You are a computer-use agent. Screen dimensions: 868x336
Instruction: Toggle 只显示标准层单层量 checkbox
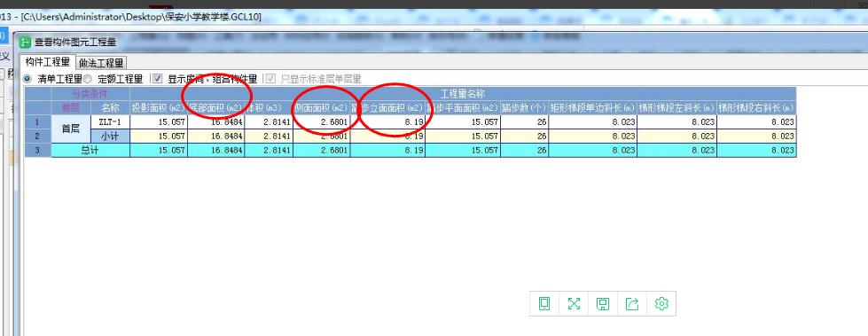point(270,79)
